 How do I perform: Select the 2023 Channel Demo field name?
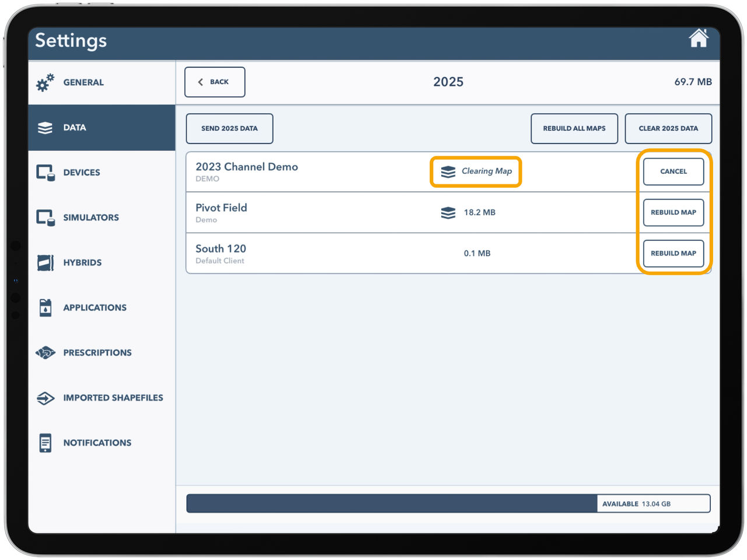(x=247, y=167)
